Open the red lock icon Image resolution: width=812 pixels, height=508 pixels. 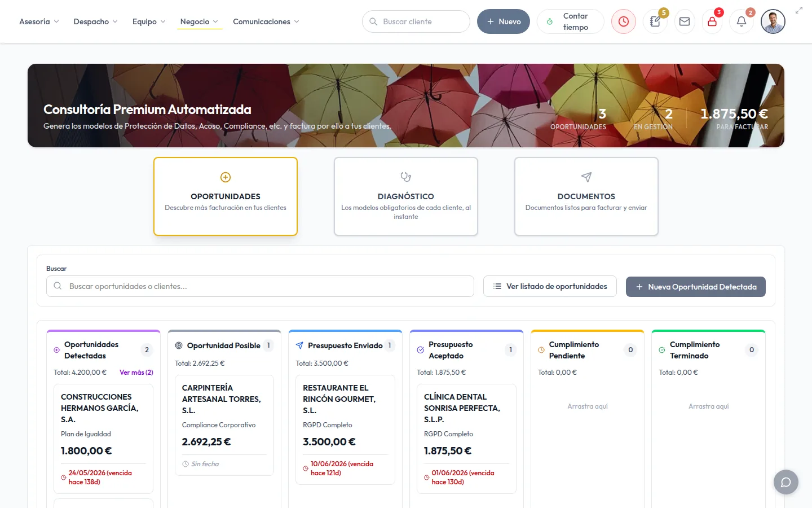[712, 21]
